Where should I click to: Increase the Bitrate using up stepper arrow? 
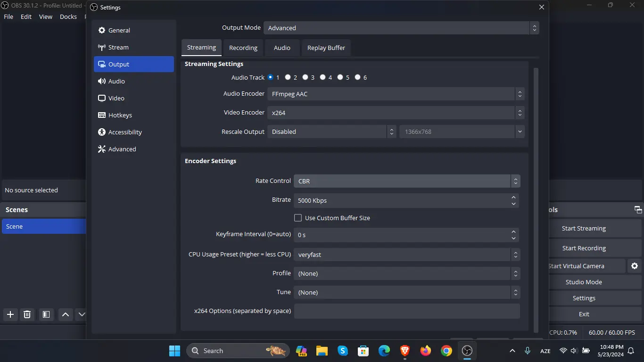(513, 197)
